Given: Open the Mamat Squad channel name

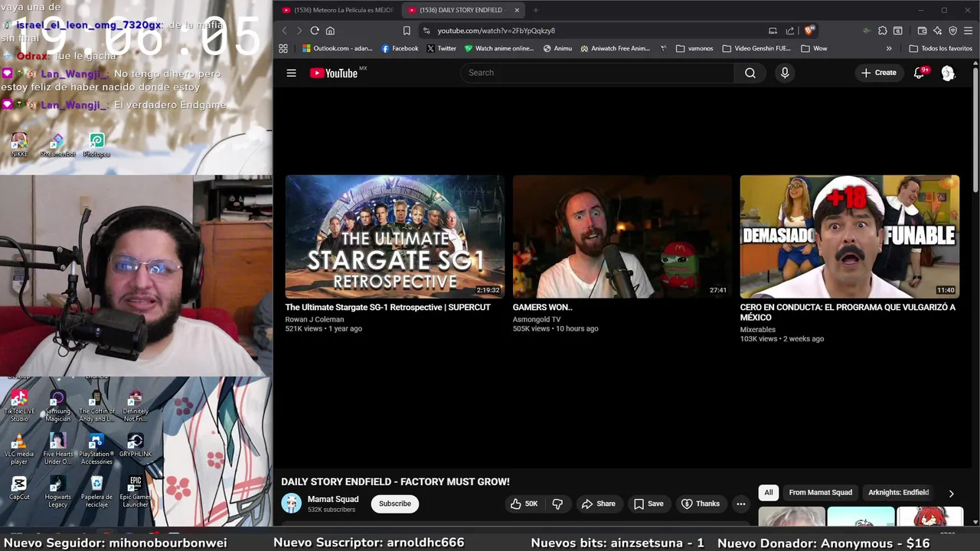Looking at the screenshot, I should (x=333, y=499).
